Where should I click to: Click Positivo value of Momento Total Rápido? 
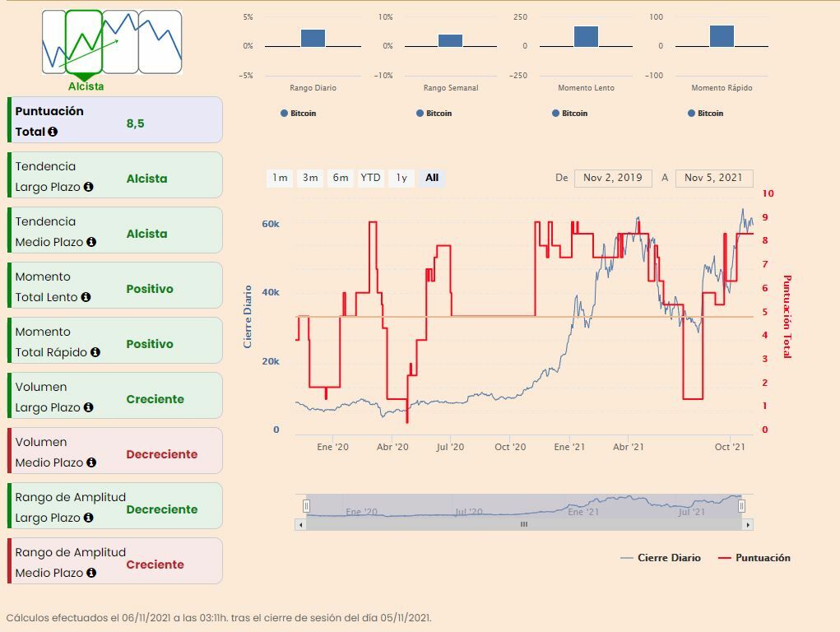click(x=150, y=344)
